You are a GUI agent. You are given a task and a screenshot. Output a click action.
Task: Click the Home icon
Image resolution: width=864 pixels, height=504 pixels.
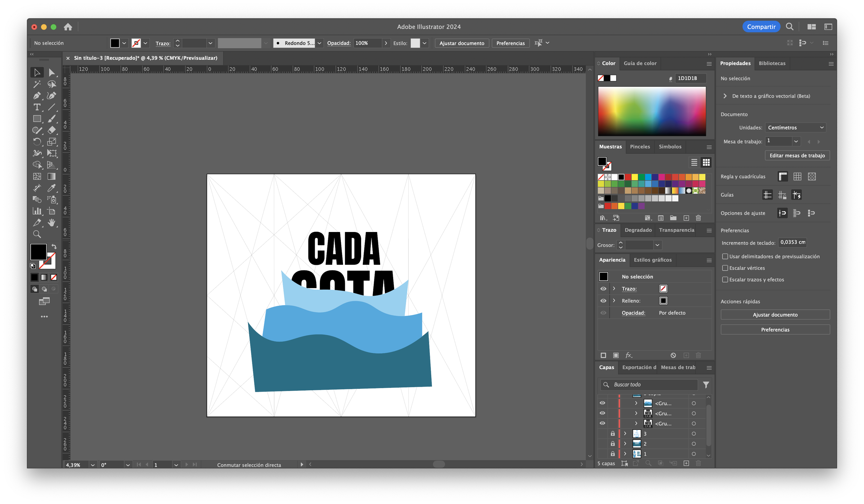pyautogui.click(x=68, y=27)
